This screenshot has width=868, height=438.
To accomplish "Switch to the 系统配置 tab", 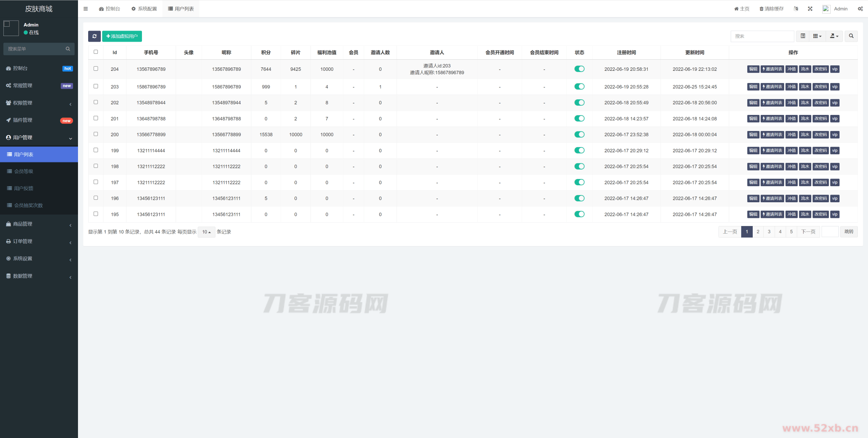I will [144, 9].
